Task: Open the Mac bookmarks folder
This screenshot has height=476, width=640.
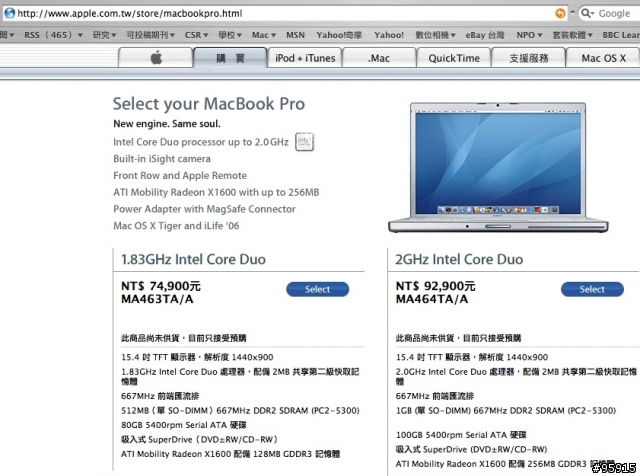Action: [264, 35]
